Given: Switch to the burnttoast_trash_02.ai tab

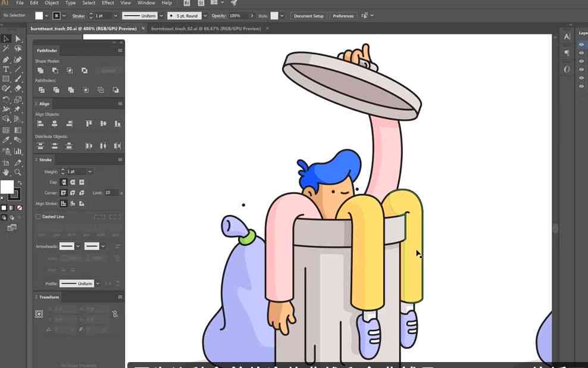Looking at the screenshot, I should pyautogui.click(x=206, y=29).
